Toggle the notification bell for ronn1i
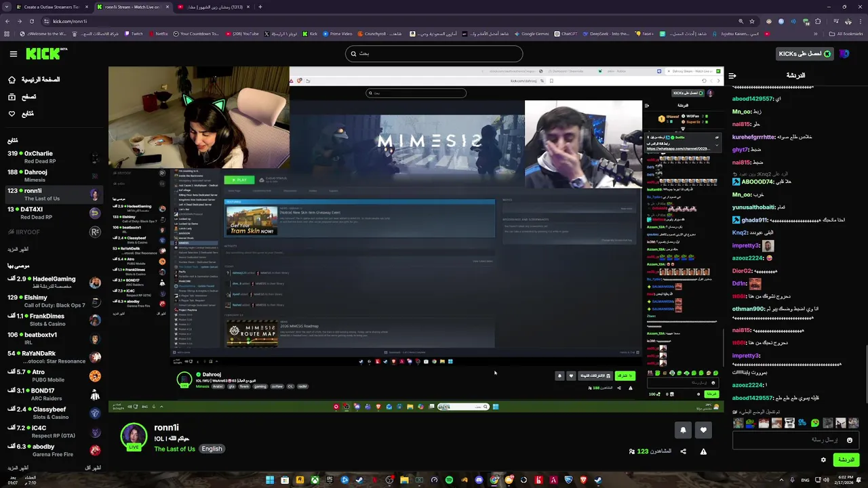Screen dimensions: 868x488 pyautogui.click(x=683, y=430)
